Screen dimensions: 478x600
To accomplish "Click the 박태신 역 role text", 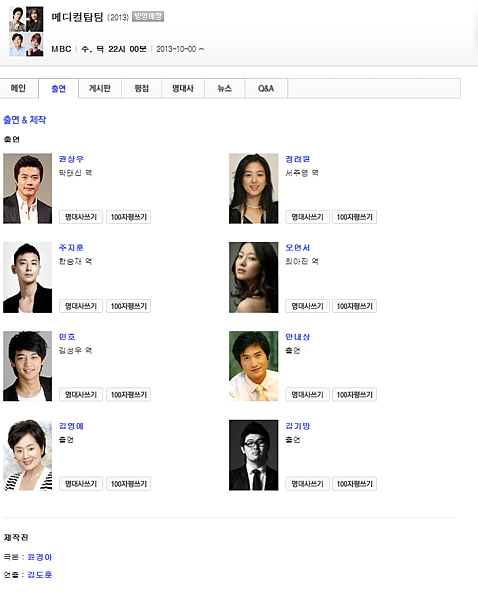I will coord(75,173).
